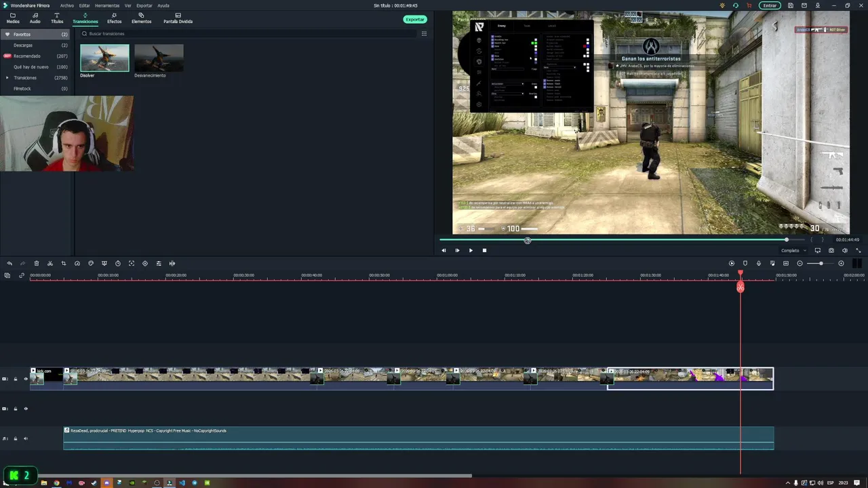Open the Archivo menu
This screenshot has width=868, height=488.
[x=67, y=5]
